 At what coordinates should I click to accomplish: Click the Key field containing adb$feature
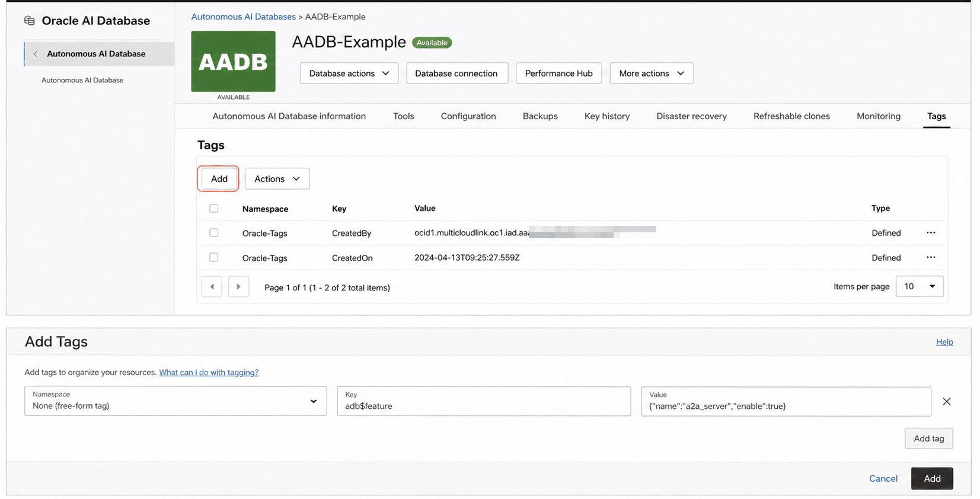coord(484,401)
